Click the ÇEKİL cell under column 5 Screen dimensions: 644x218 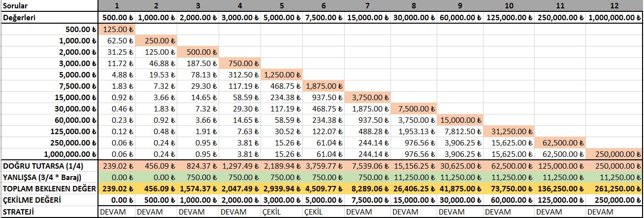[x=283, y=212]
